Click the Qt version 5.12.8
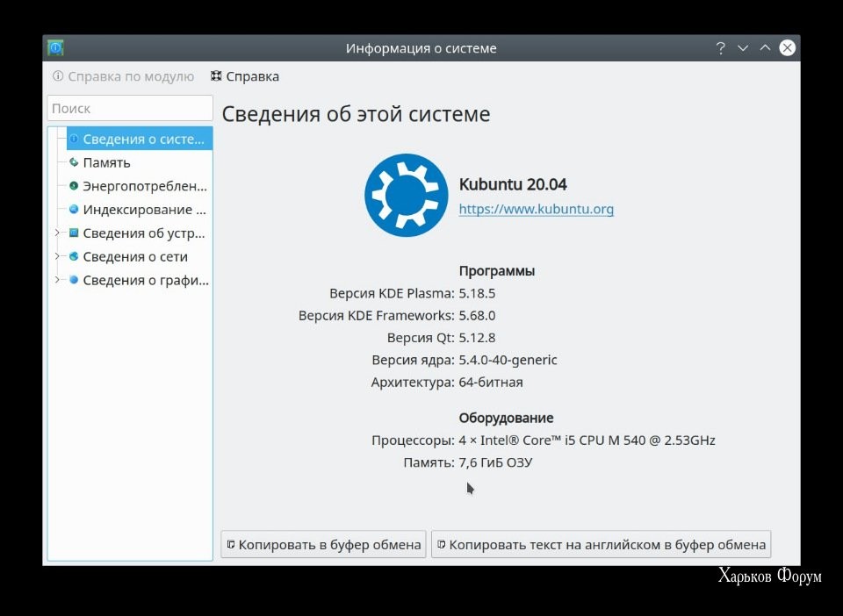843x616 pixels. [x=477, y=338]
